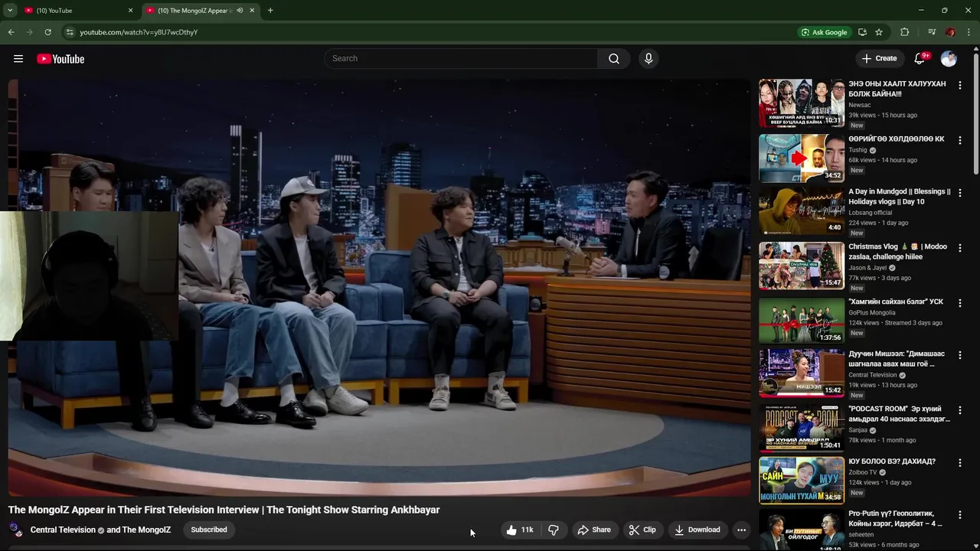
Task: Start voice search with the microphone icon
Action: [x=648, y=59]
